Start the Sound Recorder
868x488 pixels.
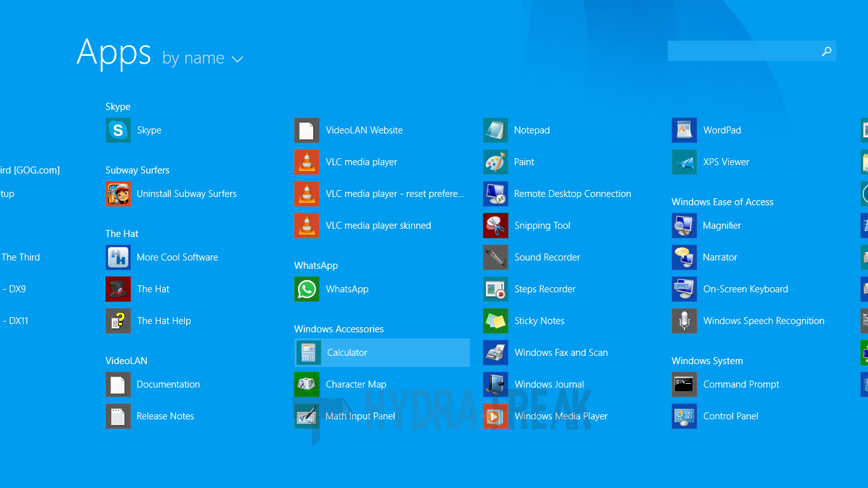pyautogui.click(x=547, y=257)
